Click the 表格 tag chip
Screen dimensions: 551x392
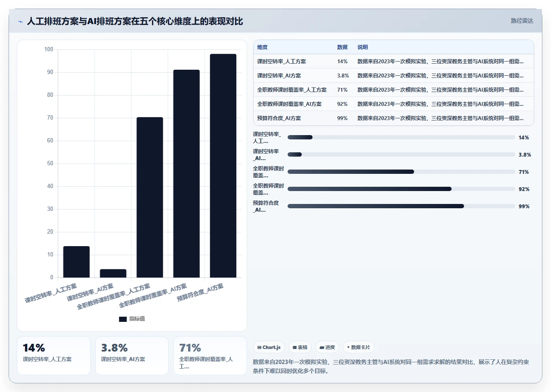pyautogui.click(x=300, y=347)
